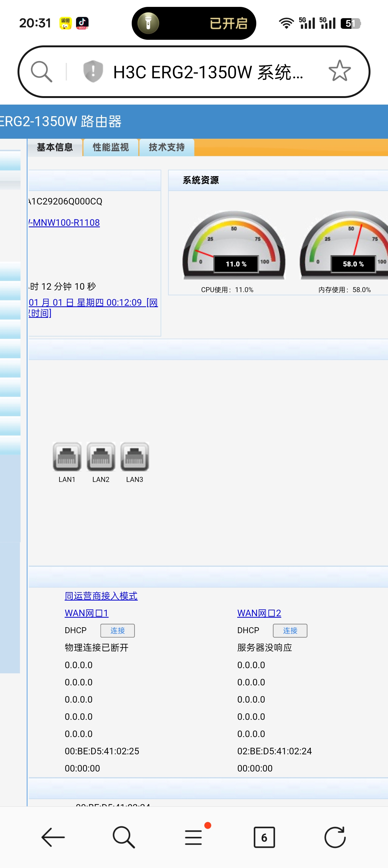Image resolution: width=388 pixels, height=868 pixels.
Task: Tap the TikTok notification icon
Action: [82, 23]
